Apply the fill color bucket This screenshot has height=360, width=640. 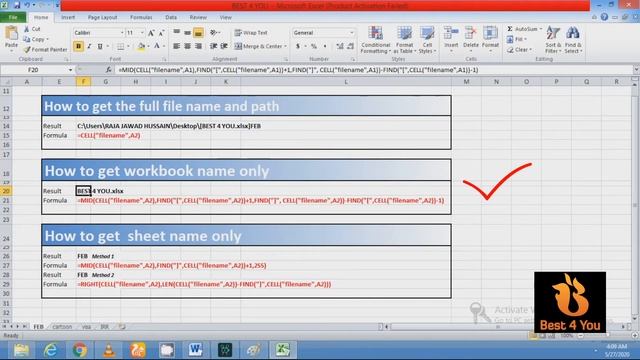coord(141,46)
